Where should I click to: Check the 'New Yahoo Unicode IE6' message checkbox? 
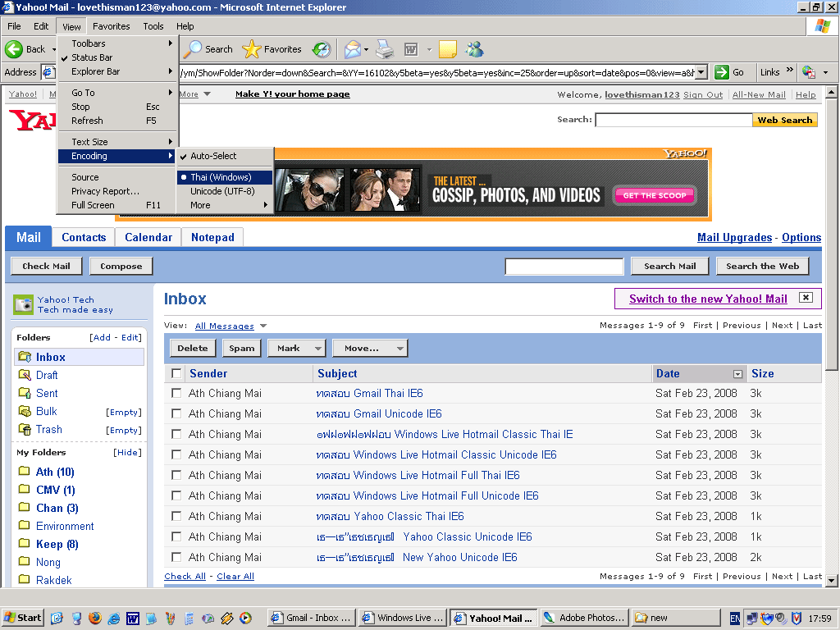click(176, 557)
